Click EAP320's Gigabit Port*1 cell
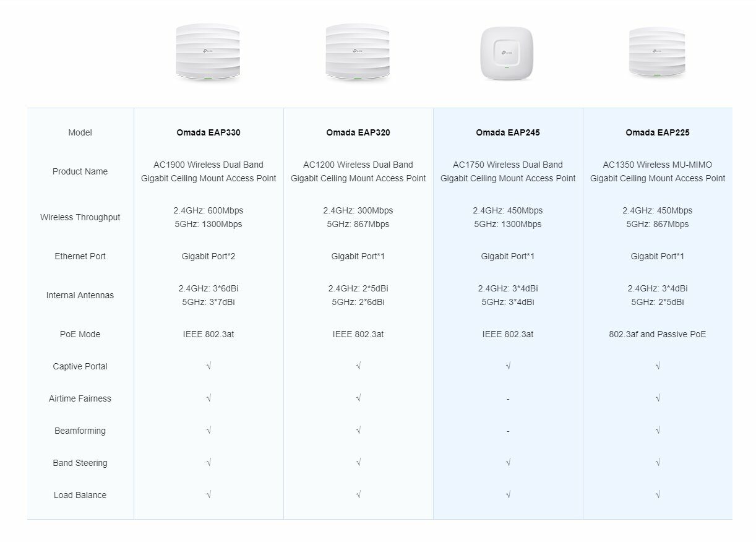This screenshot has width=756, height=542. [x=358, y=256]
